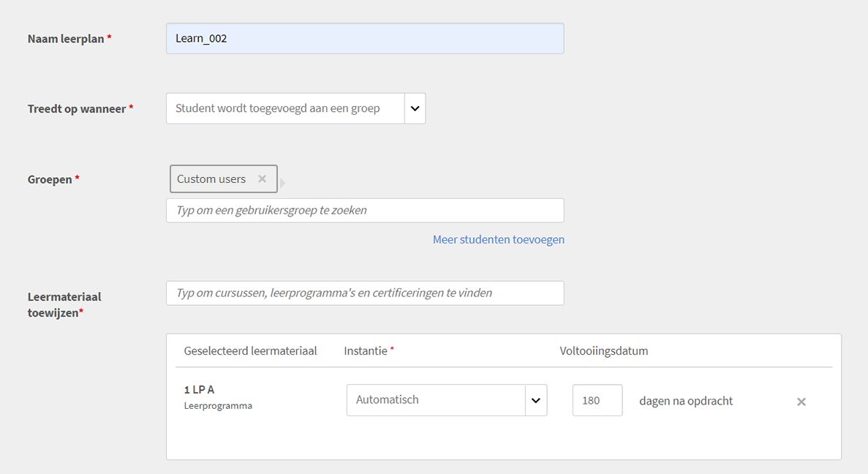
Task: Edit the 180 days completion field
Action: point(597,400)
